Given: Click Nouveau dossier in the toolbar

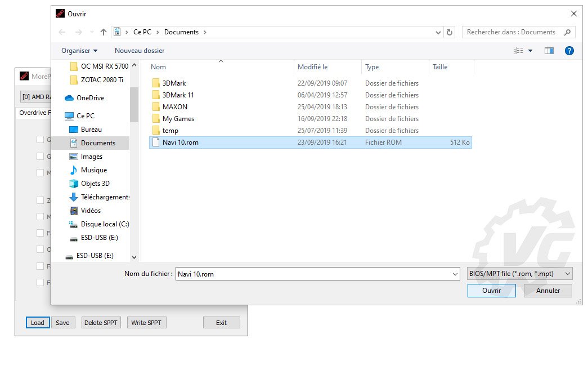Looking at the screenshot, I should [x=140, y=51].
